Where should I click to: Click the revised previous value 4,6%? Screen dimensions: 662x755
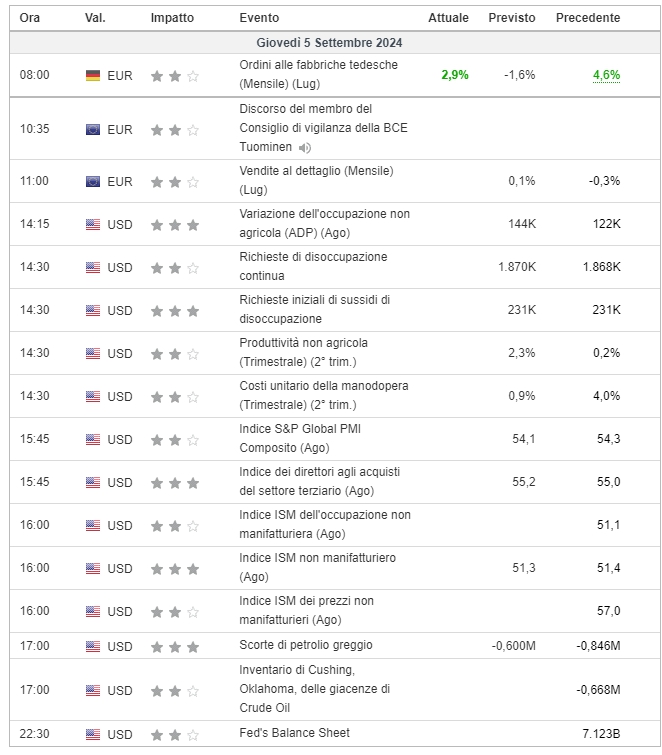[x=606, y=75]
